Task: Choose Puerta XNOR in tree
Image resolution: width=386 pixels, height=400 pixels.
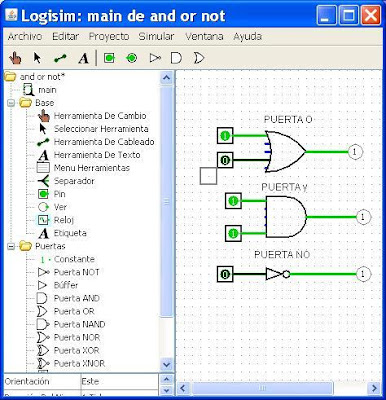Action: (79, 363)
